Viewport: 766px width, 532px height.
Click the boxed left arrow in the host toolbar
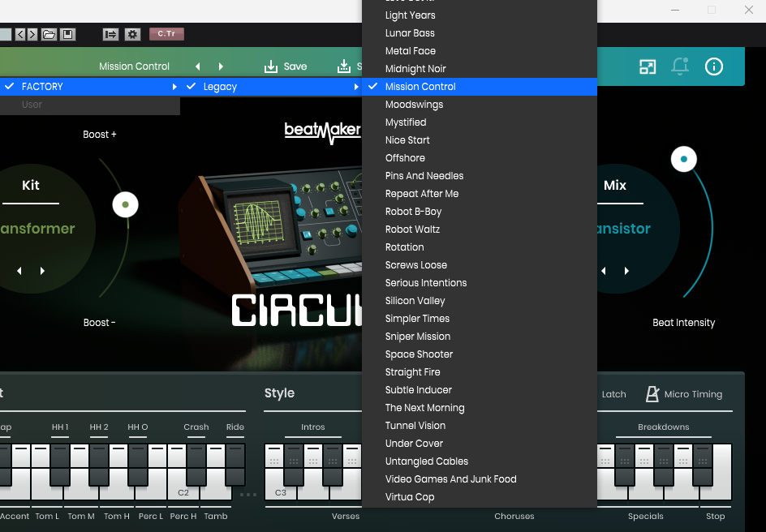tap(20, 34)
